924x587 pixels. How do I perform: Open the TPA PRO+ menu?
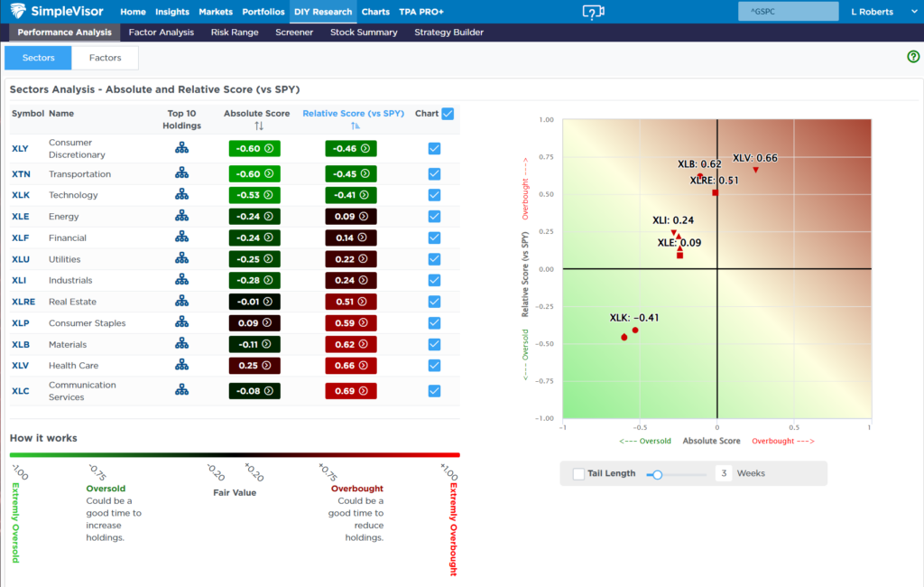421,12
